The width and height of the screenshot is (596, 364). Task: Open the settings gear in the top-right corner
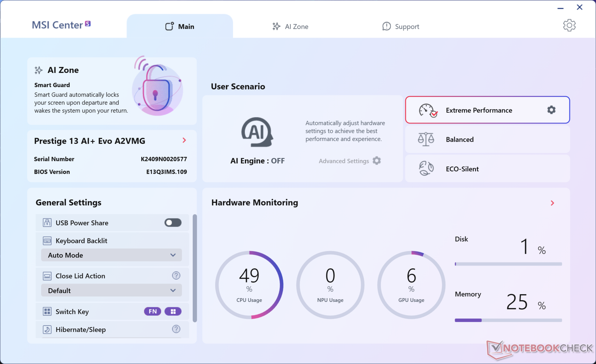tap(569, 25)
